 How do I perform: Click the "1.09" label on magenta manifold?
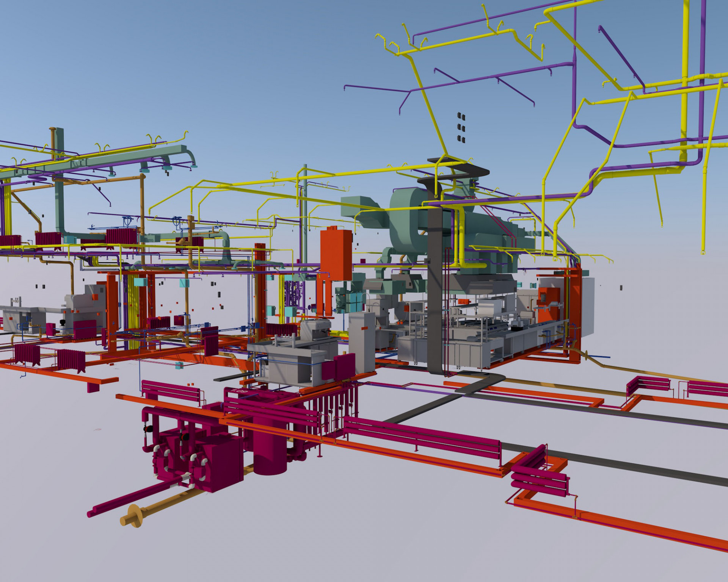(x=240, y=391)
